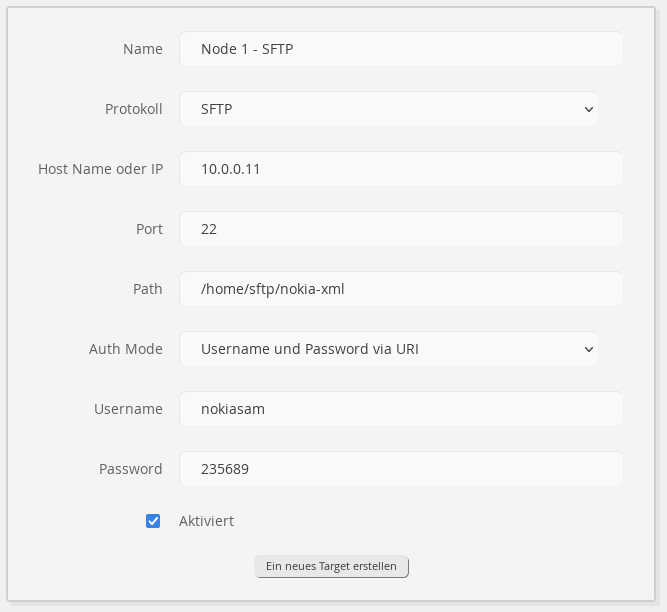Click the Host Name oder IP field
The width and height of the screenshot is (667, 612).
pos(400,169)
